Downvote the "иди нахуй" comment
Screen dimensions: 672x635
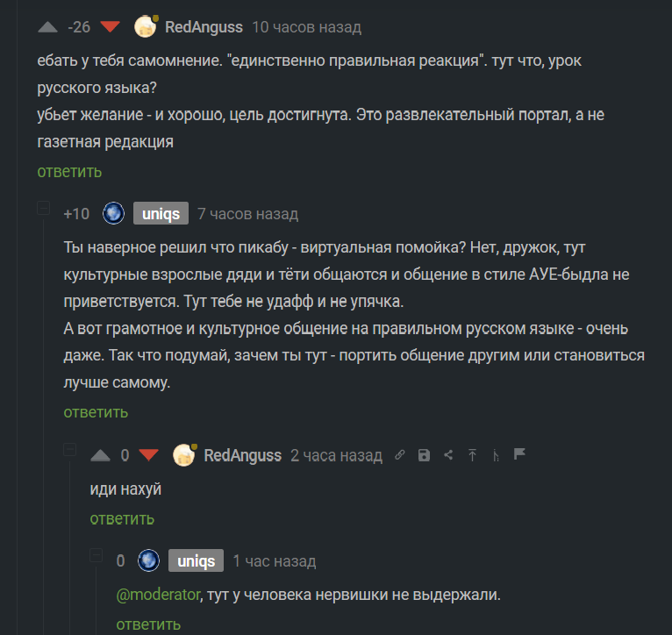coord(148,455)
